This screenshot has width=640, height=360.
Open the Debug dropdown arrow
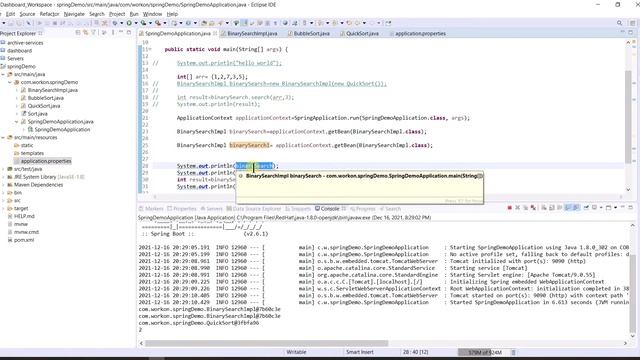122,23
